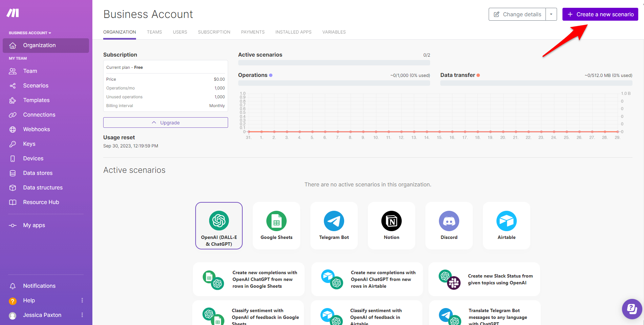Screen dimensions: 644x325
Task: Click the orange Data transfer legend dot
Action: coord(478,75)
